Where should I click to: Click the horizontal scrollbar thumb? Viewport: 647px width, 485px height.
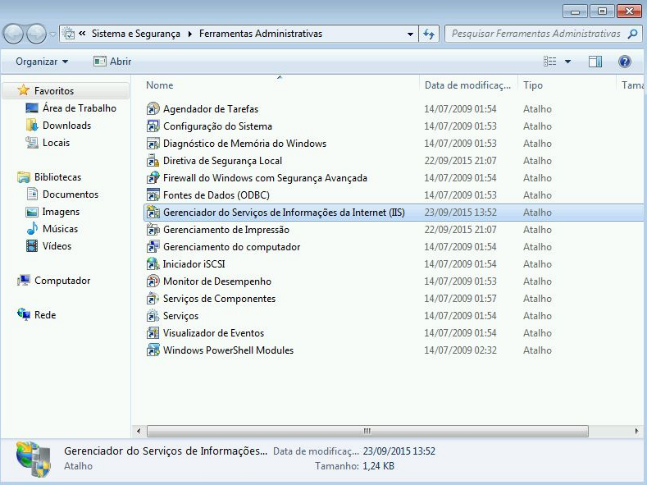[367, 431]
